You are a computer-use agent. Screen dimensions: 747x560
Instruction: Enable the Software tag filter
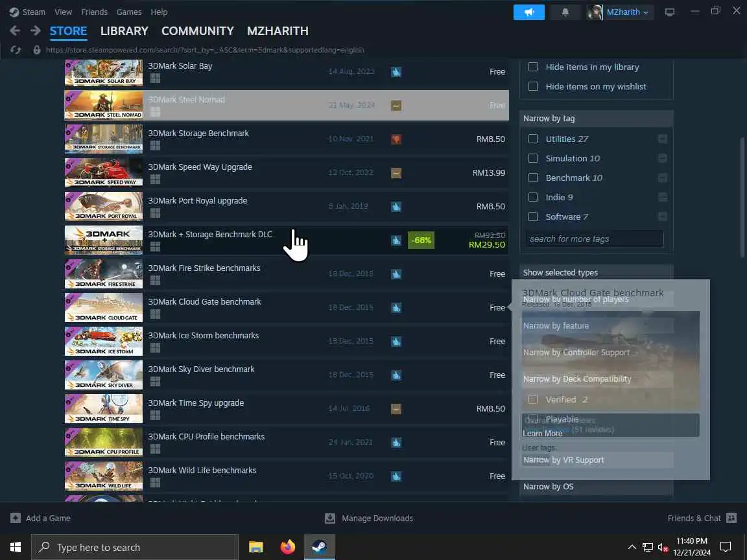[533, 216]
